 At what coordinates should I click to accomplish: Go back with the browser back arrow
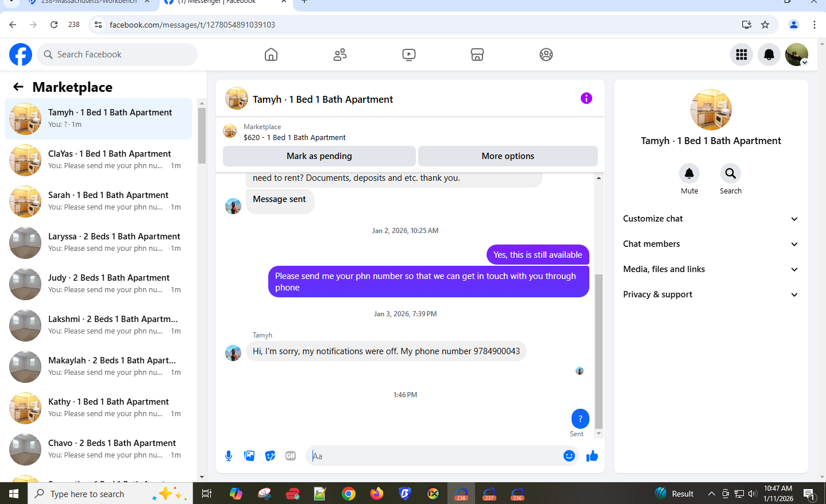13,25
